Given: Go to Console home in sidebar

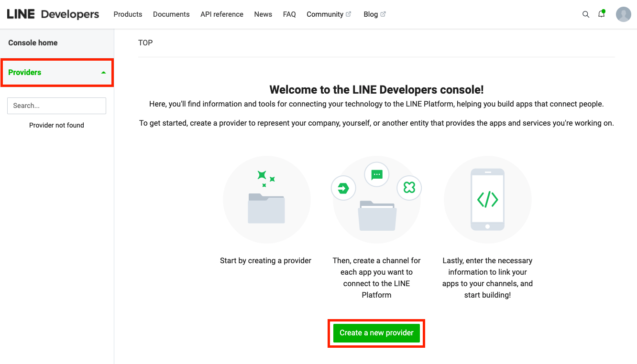Looking at the screenshot, I should point(33,43).
